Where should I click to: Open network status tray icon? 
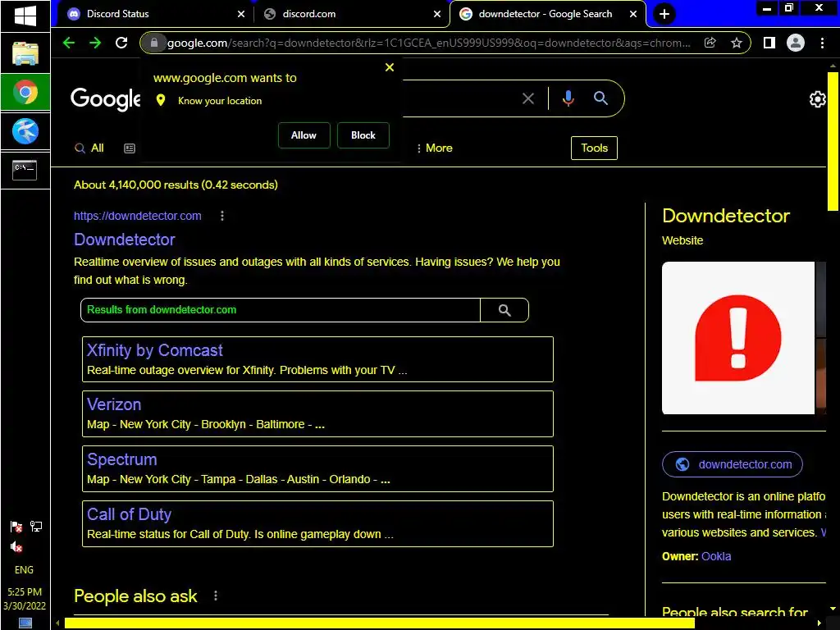(36, 527)
